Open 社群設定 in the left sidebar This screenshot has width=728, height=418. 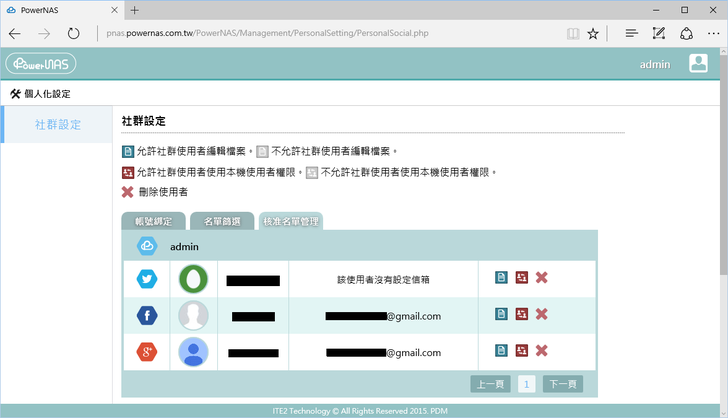pyautogui.click(x=58, y=125)
